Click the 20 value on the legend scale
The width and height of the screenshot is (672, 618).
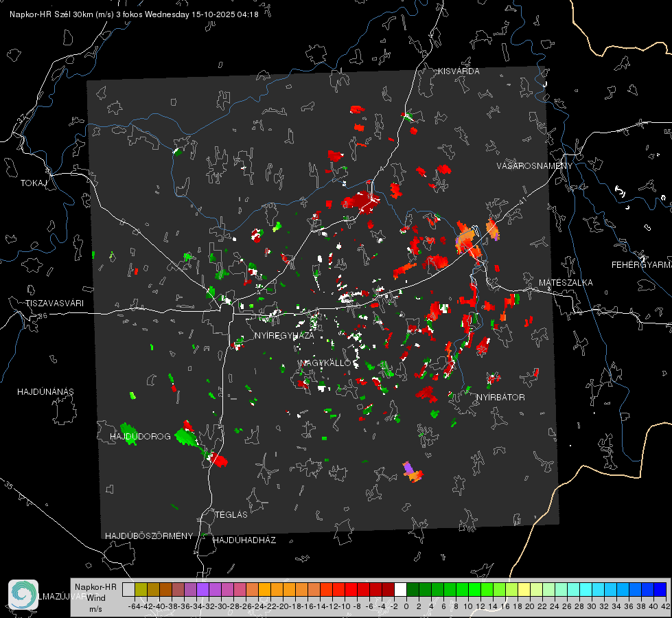point(530,606)
